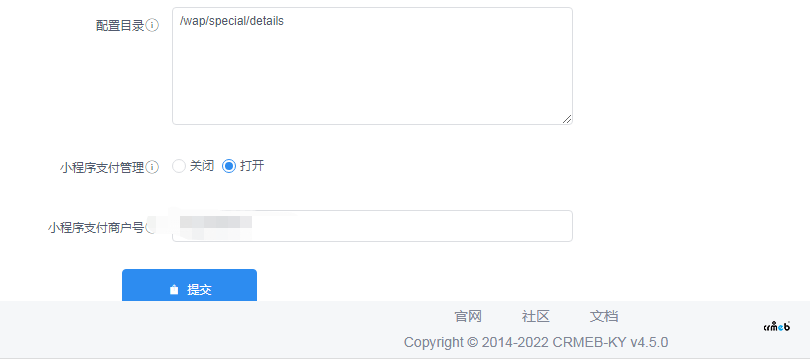Click the bag icon inside 提交 button
810x360 pixels.
pyautogui.click(x=174, y=290)
